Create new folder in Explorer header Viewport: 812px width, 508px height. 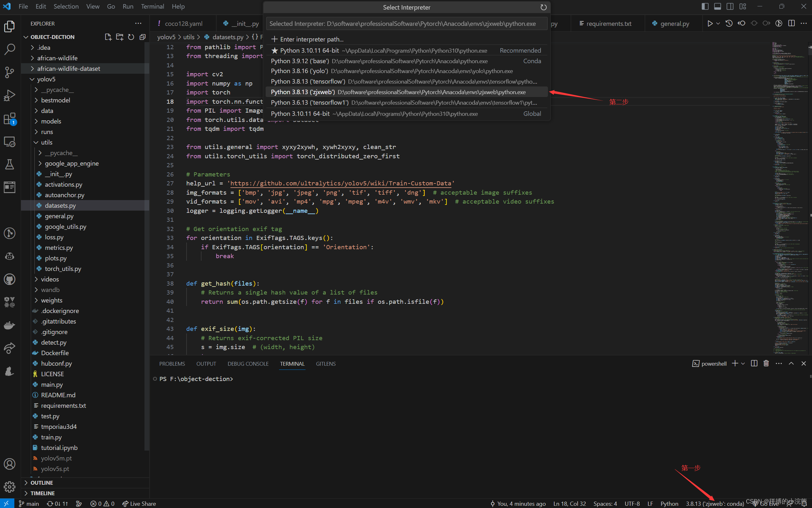pos(120,37)
